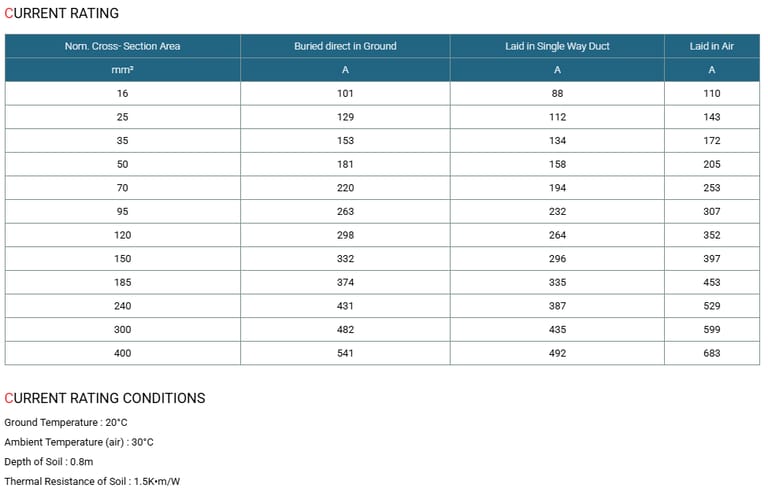Click the Buried direct in Ground header
This screenshot has height=492, width=768.
(345, 46)
